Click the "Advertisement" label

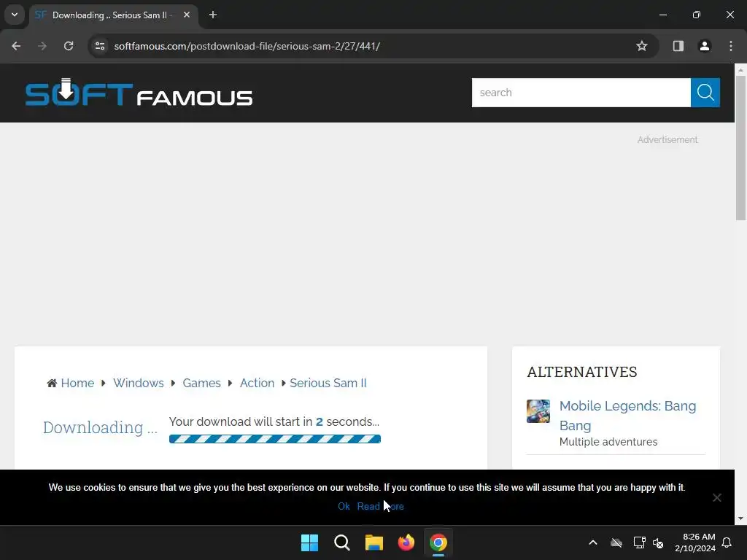[x=667, y=139]
